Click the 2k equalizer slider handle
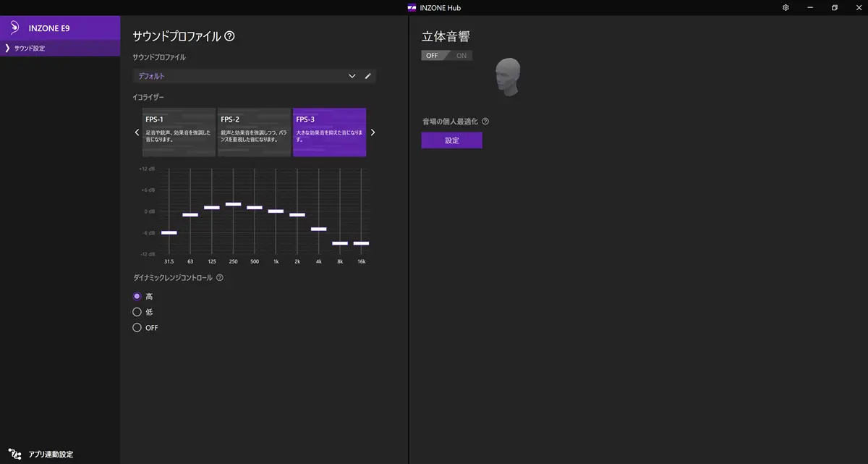Screen dimensions: 868x464 point(297,215)
